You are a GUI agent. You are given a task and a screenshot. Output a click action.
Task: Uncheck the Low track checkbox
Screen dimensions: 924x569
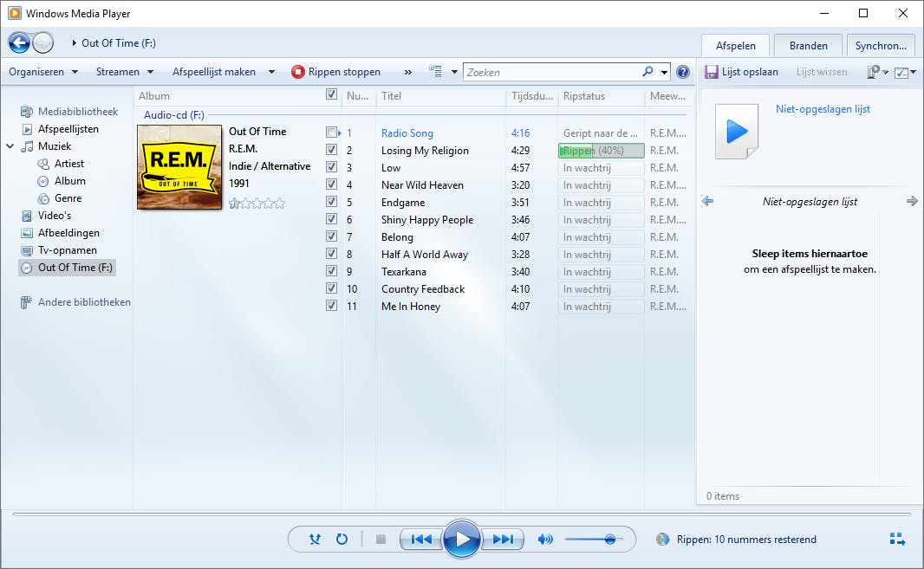[x=331, y=166]
